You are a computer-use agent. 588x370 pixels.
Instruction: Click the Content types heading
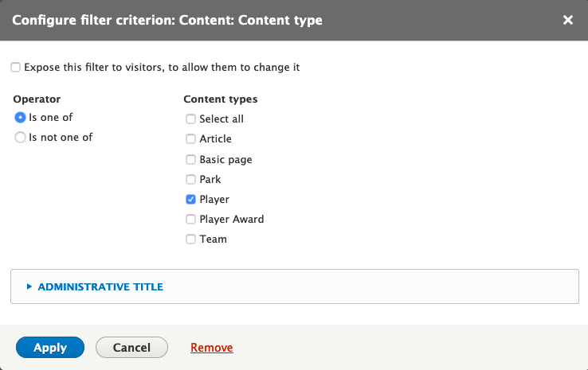click(x=221, y=99)
